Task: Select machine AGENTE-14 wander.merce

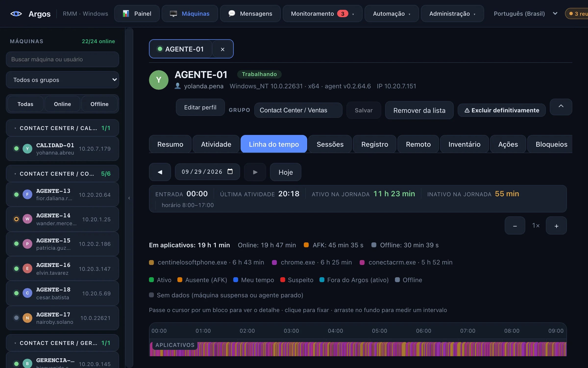Action: point(62,219)
